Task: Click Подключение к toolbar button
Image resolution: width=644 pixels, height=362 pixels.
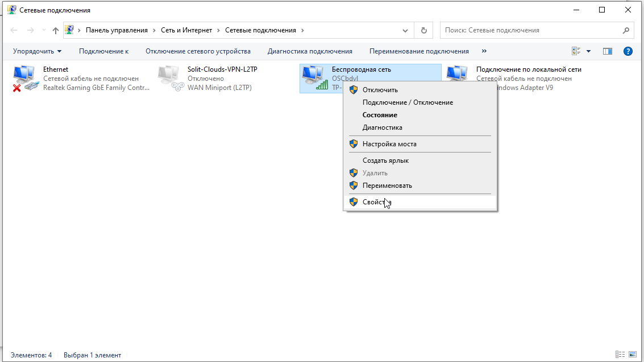Action: pos(103,51)
